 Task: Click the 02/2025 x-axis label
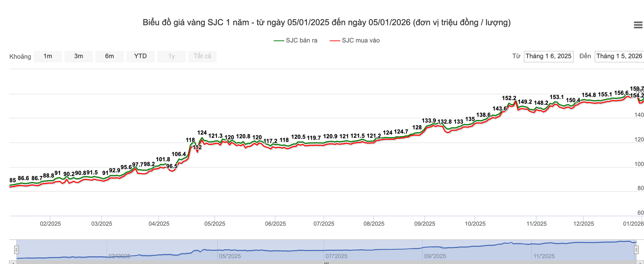tap(50, 224)
